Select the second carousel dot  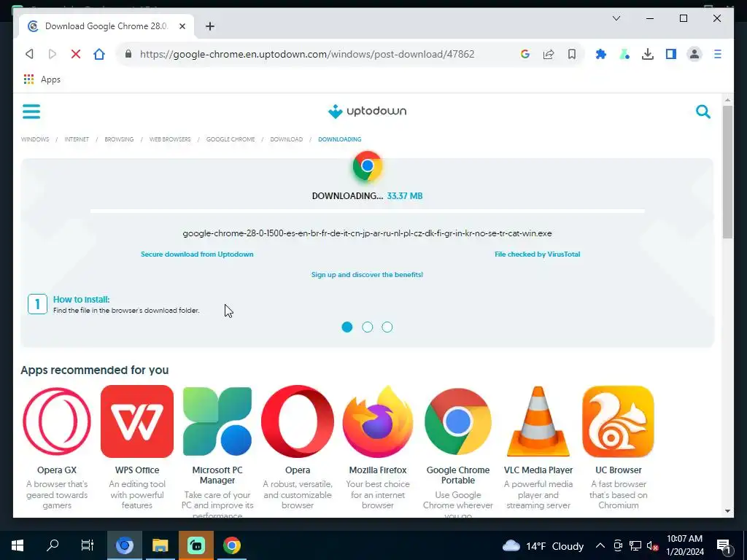(368, 327)
